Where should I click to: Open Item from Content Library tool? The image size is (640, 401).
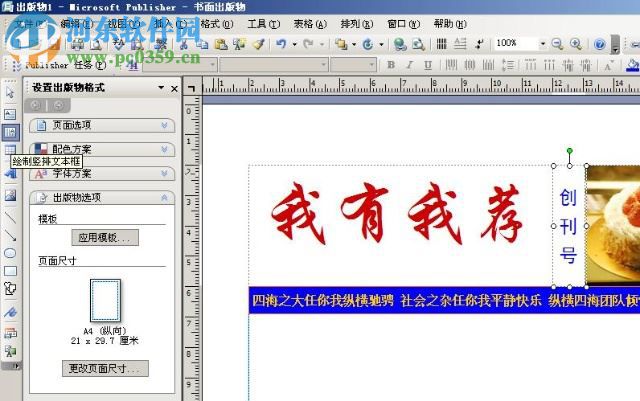point(10,351)
